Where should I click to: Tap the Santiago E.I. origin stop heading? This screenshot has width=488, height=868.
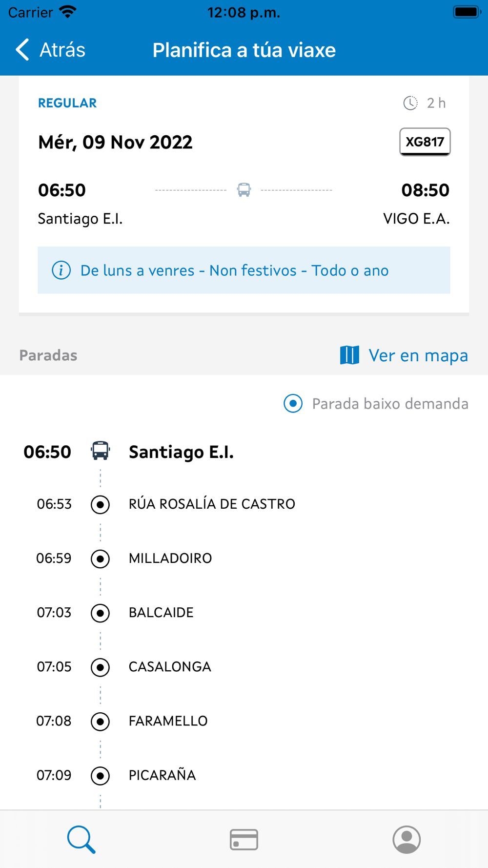coord(181,452)
